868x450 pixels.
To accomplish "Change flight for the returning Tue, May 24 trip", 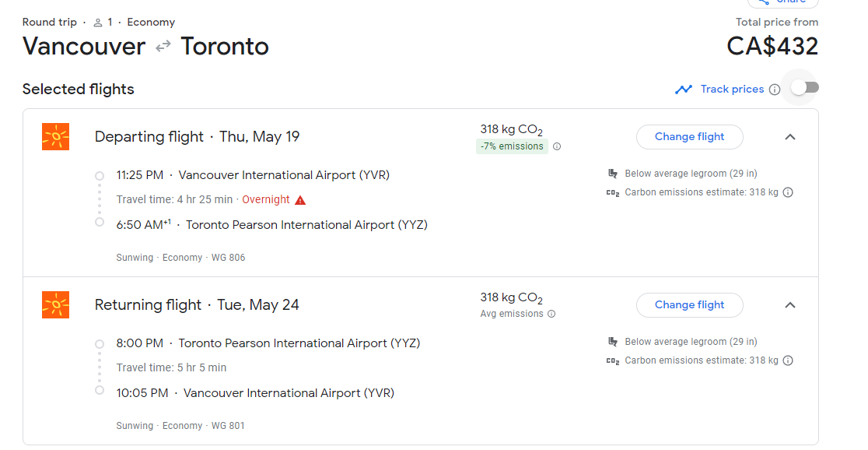I will coord(689,305).
